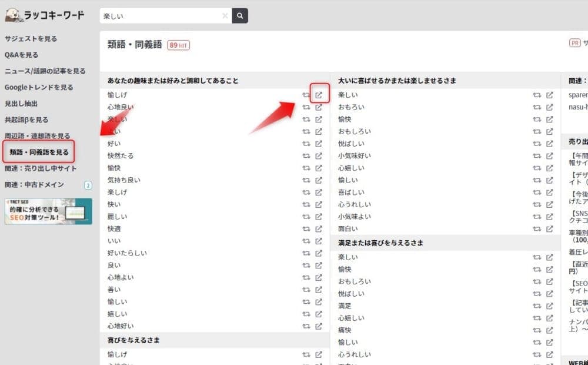Clear the search field with the X icon

(x=225, y=16)
